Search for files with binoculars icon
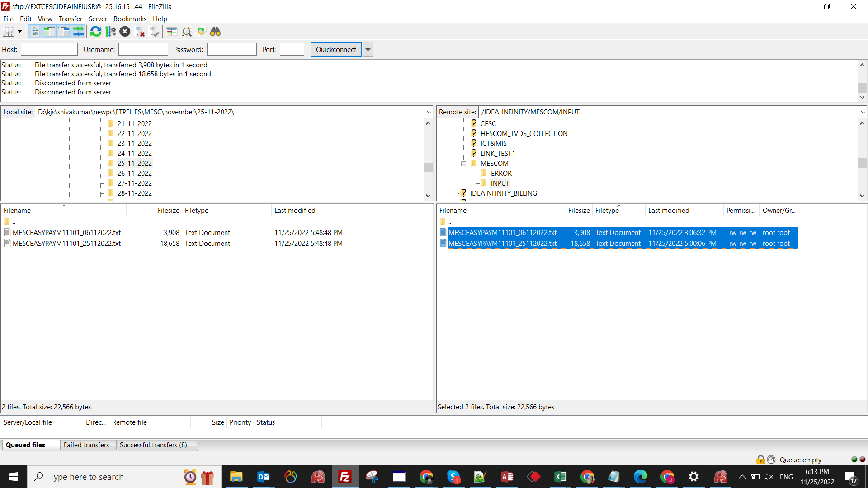The width and height of the screenshot is (868, 488). tap(215, 32)
